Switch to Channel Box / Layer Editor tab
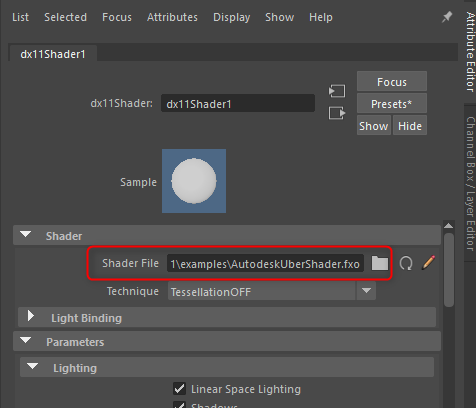The width and height of the screenshot is (476, 408). click(470, 184)
